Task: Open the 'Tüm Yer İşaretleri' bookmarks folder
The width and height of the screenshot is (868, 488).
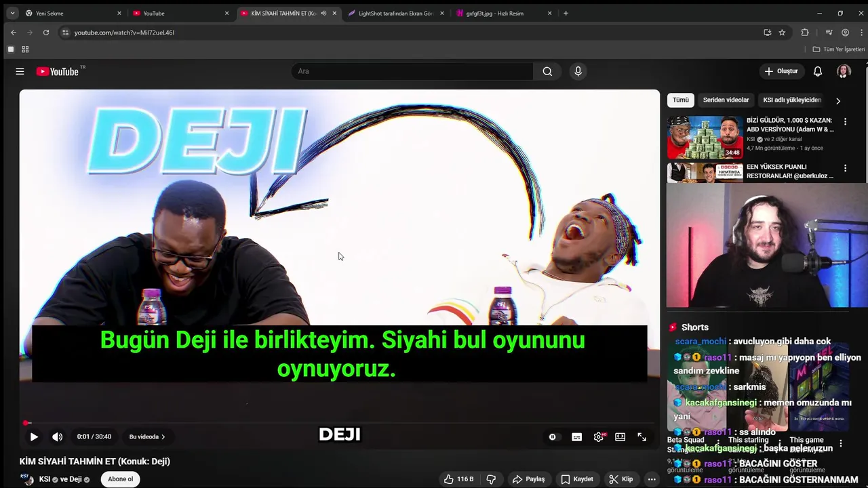Action: pos(839,49)
